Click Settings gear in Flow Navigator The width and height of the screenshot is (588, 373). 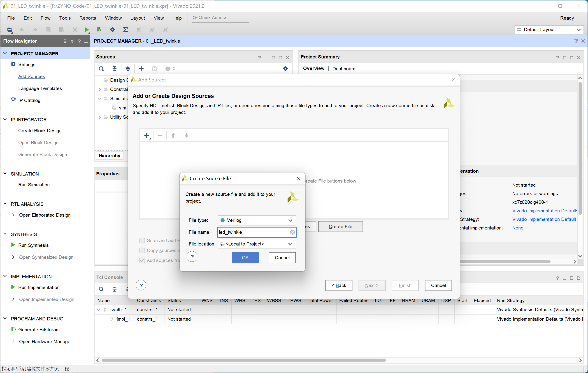[x=13, y=64]
